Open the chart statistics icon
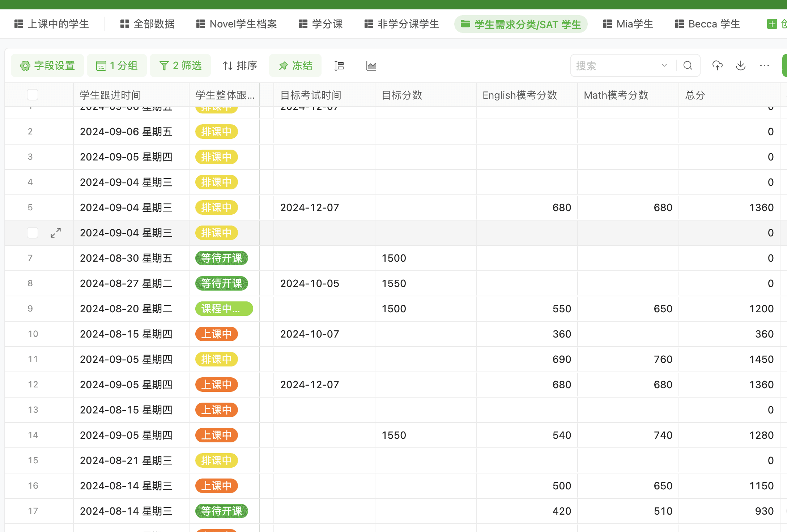This screenshot has width=787, height=532. tap(371, 66)
